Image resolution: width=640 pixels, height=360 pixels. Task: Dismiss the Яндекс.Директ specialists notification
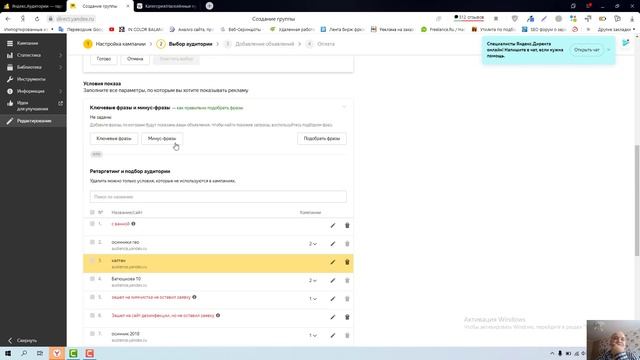(x=609, y=50)
